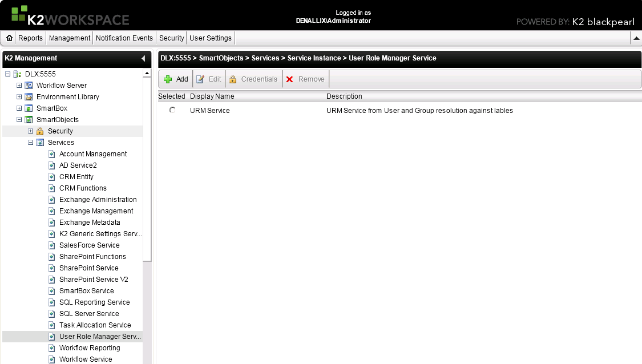Click the SalesForce Service icon
The width and height of the screenshot is (642, 364).
pos(51,246)
